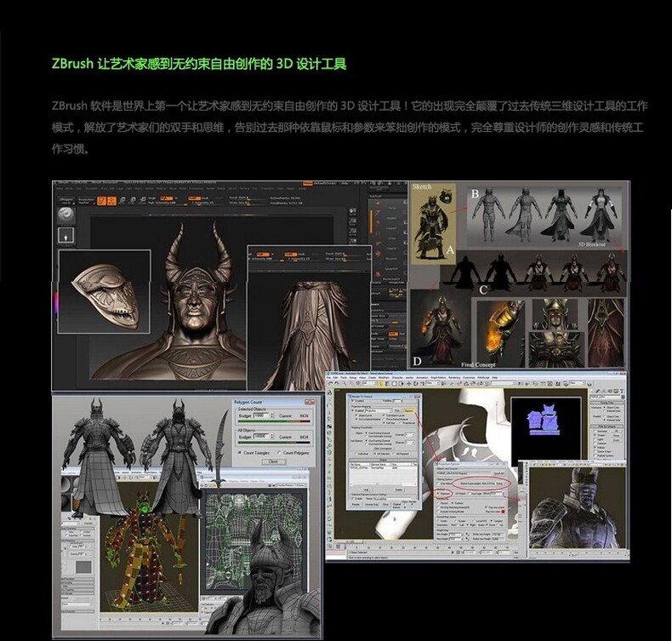Open the ZBrush stroke type selector
This screenshot has width=672, height=641.
pyautogui.click(x=66, y=236)
